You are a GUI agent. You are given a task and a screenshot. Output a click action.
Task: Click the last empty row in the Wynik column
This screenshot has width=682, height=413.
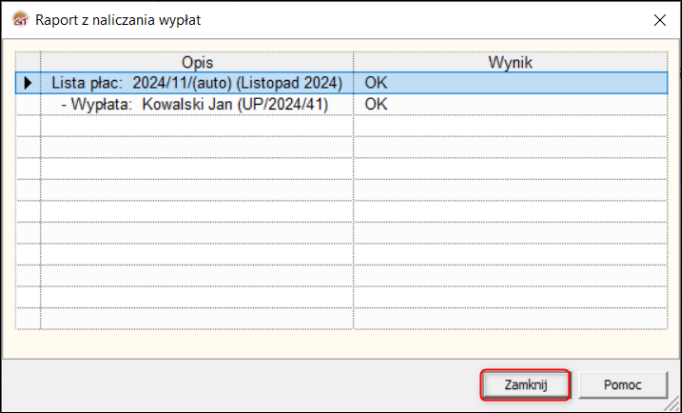510,318
